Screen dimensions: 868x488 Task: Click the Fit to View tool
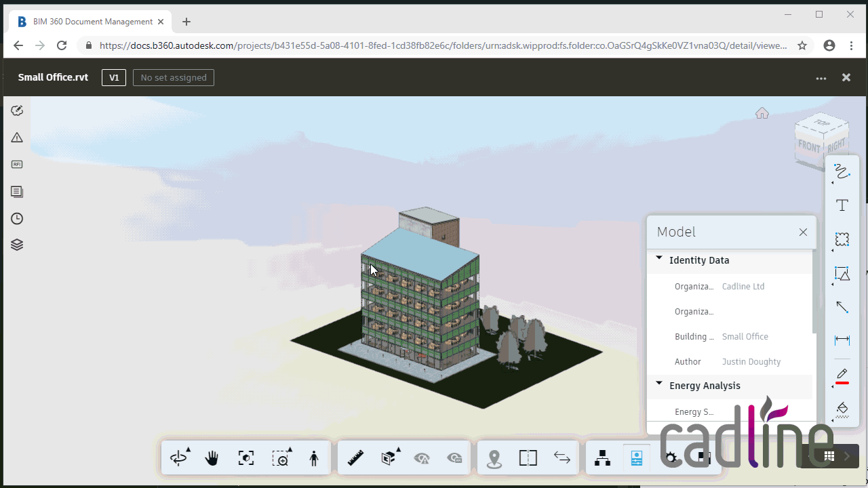tap(246, 458)
